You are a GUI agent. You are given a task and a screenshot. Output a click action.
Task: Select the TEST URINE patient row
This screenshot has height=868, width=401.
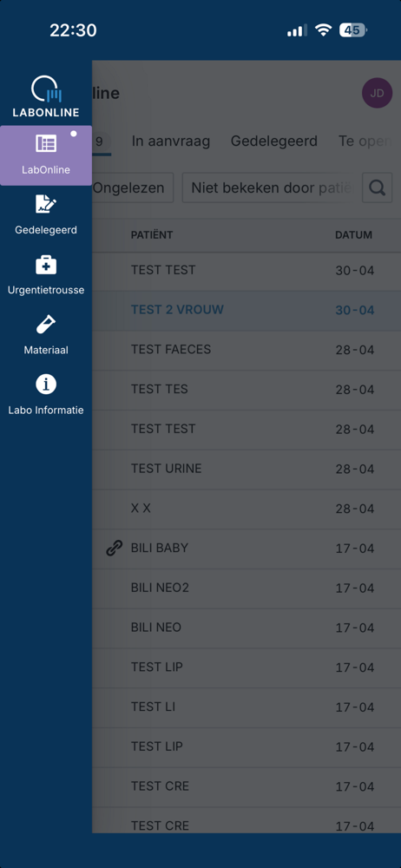click(x=247, y=469)
